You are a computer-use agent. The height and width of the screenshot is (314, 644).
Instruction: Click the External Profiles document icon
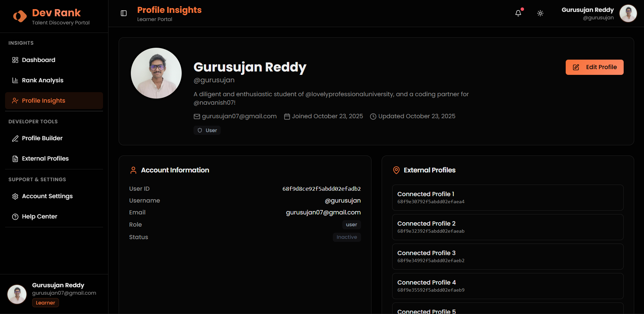coord(15,159)
